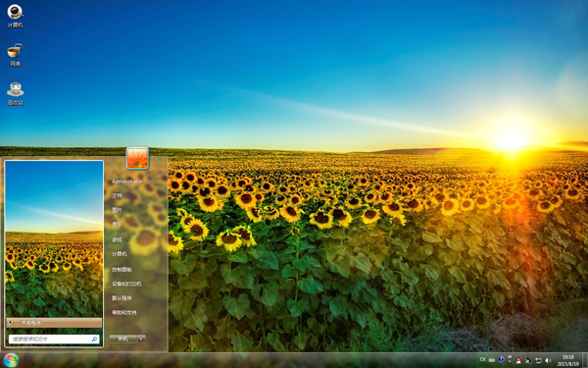
Task: Click the blue round tray icon
Action: coord(501,359)
